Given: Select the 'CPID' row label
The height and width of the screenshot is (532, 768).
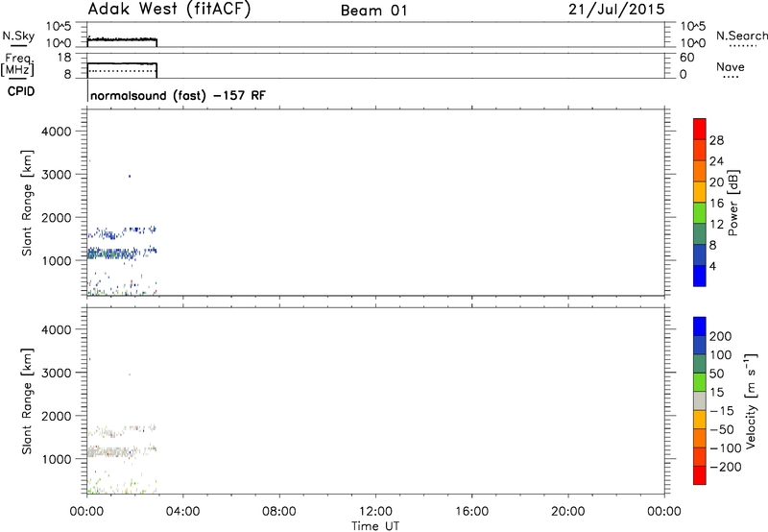Looking at the screenshot, I should [x=20, y=91].
